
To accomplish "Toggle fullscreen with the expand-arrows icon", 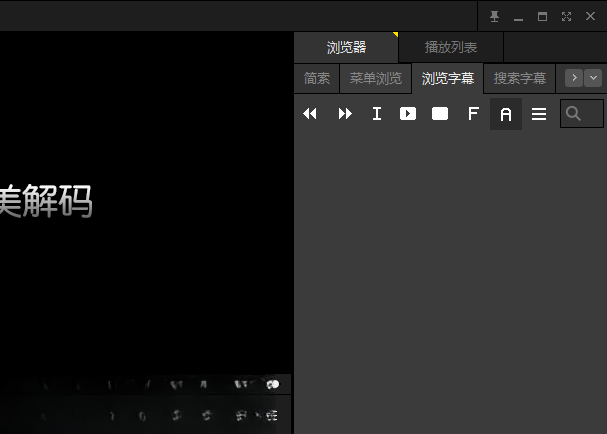I will [x=566, y=16].
